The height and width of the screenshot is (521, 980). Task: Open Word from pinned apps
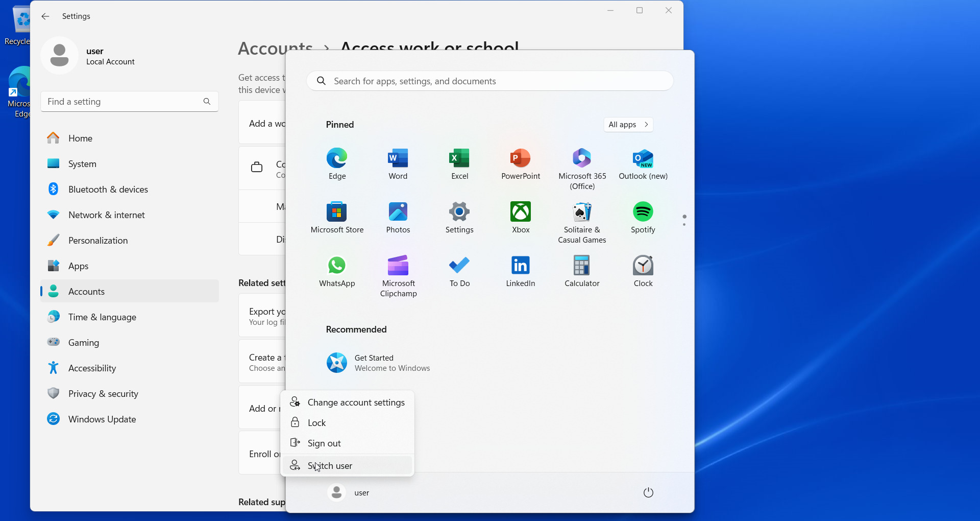click(x=398, y=163)
